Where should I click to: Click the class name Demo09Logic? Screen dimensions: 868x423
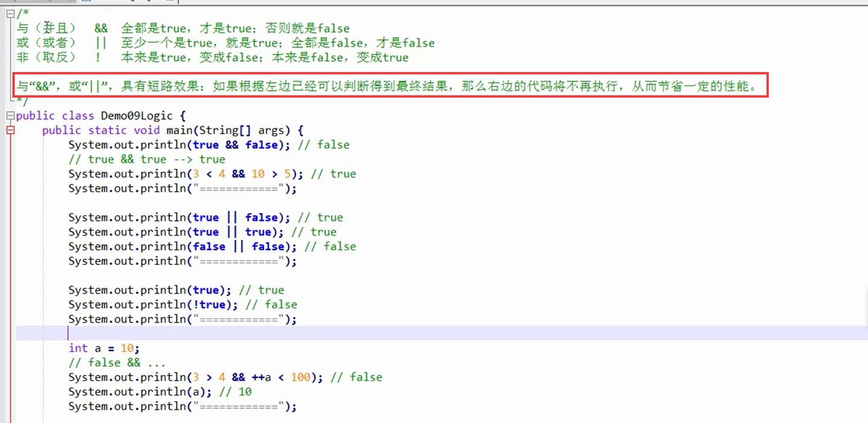pyautogui.click(x=136, y=115)
